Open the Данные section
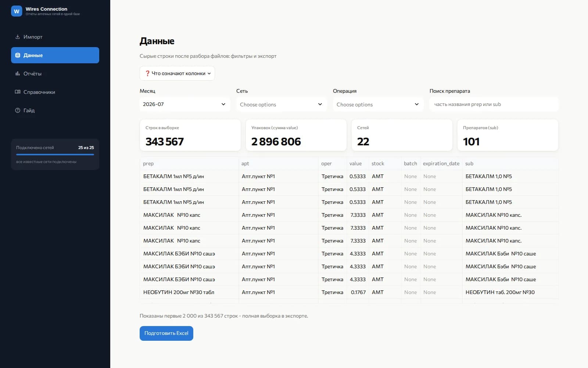This screenshot has height=368, width=588. pyautogui.click(x=55, y=55)
